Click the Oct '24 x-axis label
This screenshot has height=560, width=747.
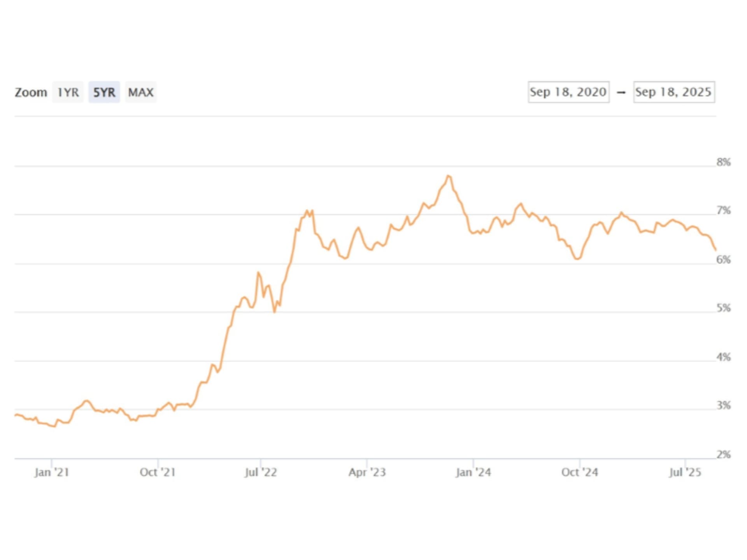point(579,472)
